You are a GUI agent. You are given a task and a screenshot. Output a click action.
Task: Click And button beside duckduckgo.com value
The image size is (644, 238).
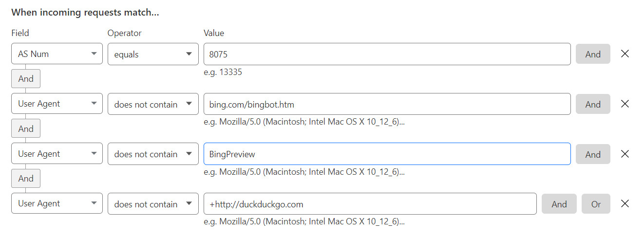pos(559,204)
